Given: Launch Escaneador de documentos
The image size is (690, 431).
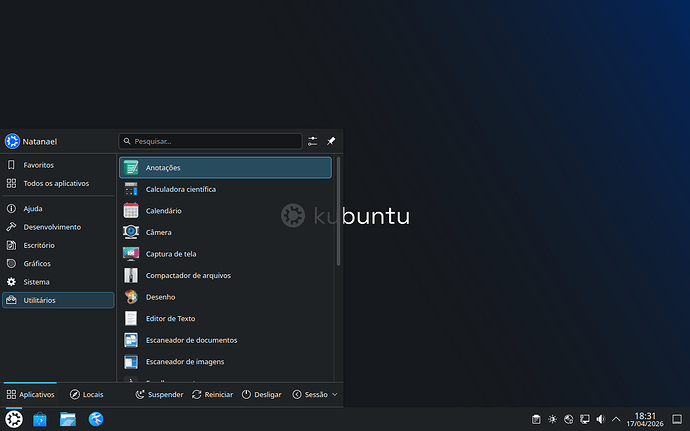Looking at the screenshot, I should (225, 340).
